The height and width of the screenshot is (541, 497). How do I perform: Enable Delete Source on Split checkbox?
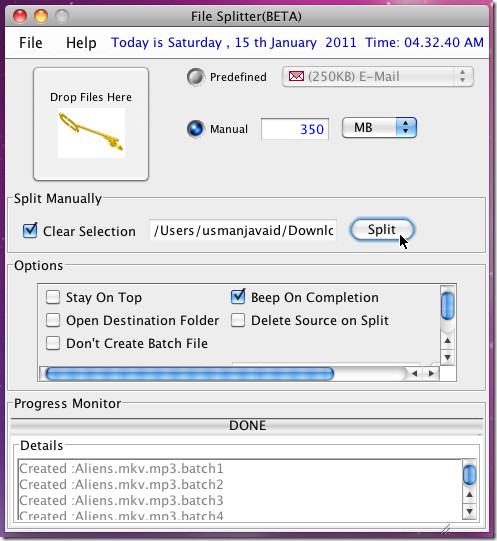click(x=238, y=320)
